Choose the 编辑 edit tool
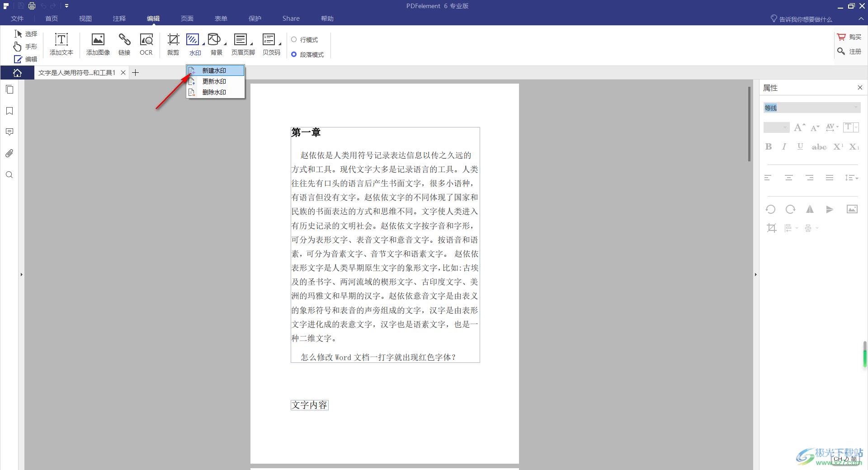Screen dimensions: 868x470 click(x=26, y=59)
